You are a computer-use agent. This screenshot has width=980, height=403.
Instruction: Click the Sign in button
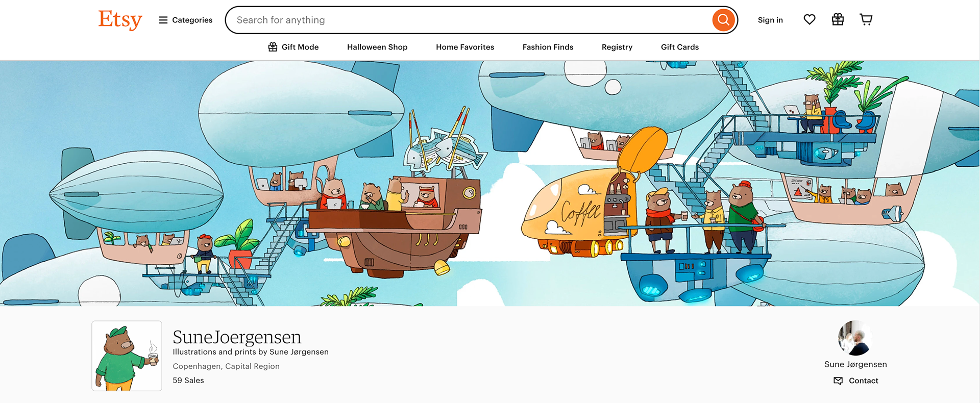[770, 20]
